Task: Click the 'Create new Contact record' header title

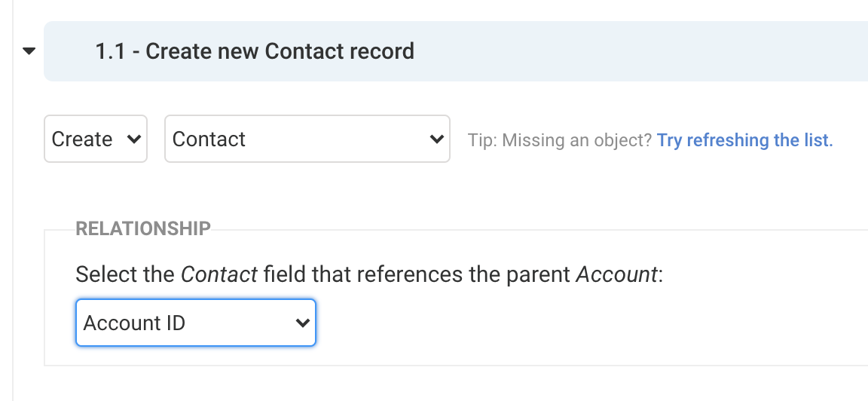Action: 279,51
